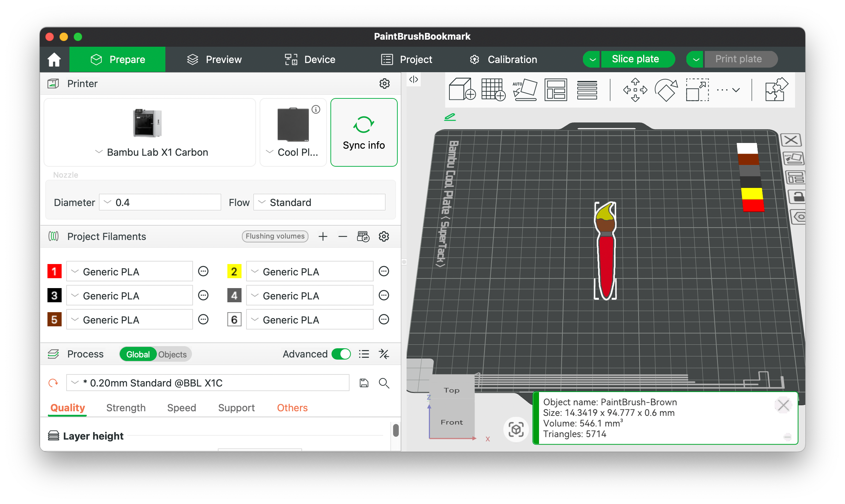Viewport: 845px width, 504px height.
Task: Open project filament settings gear
Action: [384, 236]
